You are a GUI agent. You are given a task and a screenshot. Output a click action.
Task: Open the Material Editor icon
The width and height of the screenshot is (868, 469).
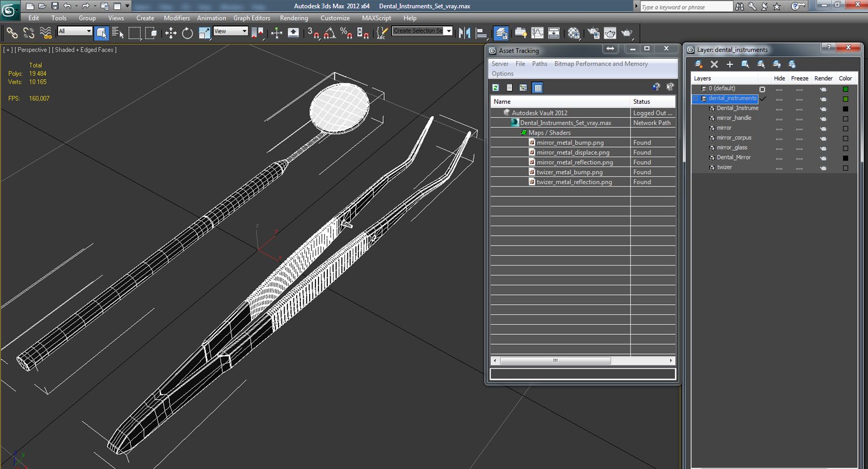tap(574, 33)
